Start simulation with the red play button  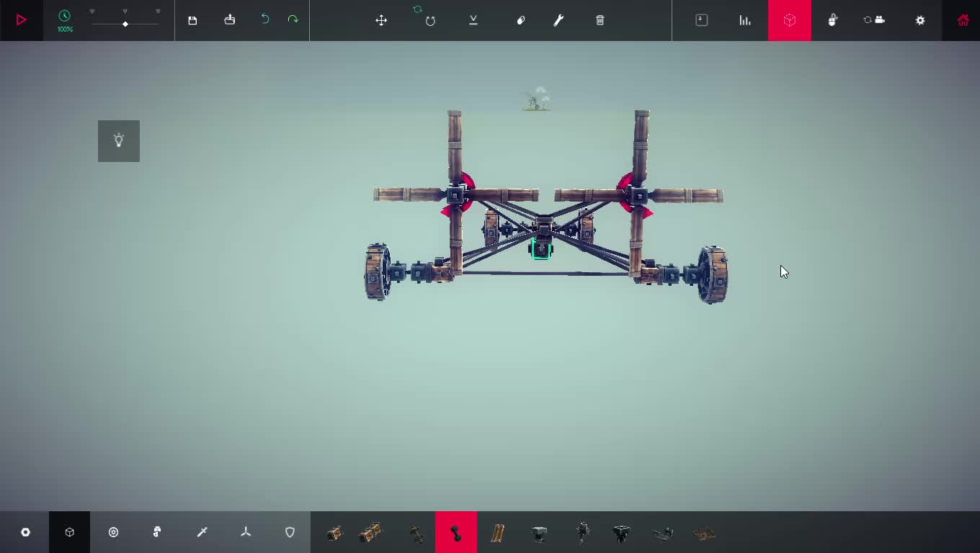tap(22, 20)
